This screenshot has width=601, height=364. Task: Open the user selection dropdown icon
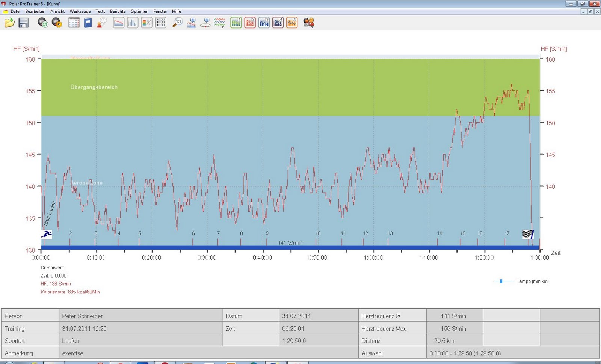click(x=309, y=23)
